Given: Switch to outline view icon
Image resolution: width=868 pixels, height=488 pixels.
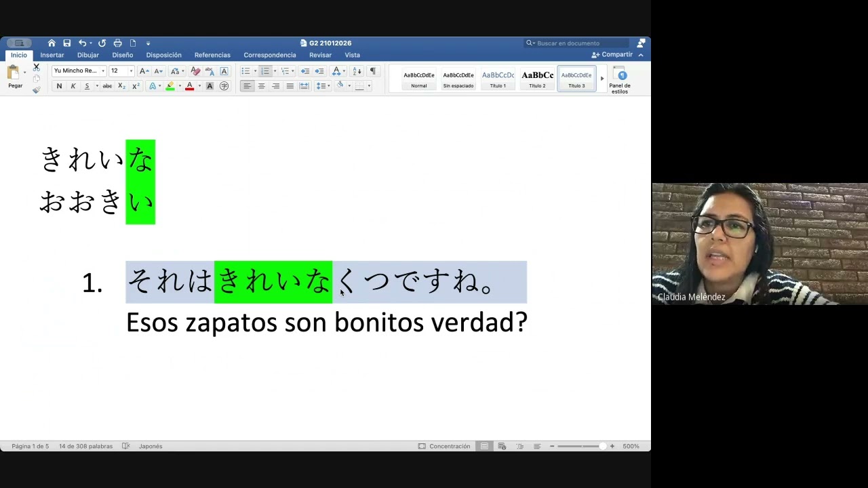Looking at the screenshot, I should (520, 446).
